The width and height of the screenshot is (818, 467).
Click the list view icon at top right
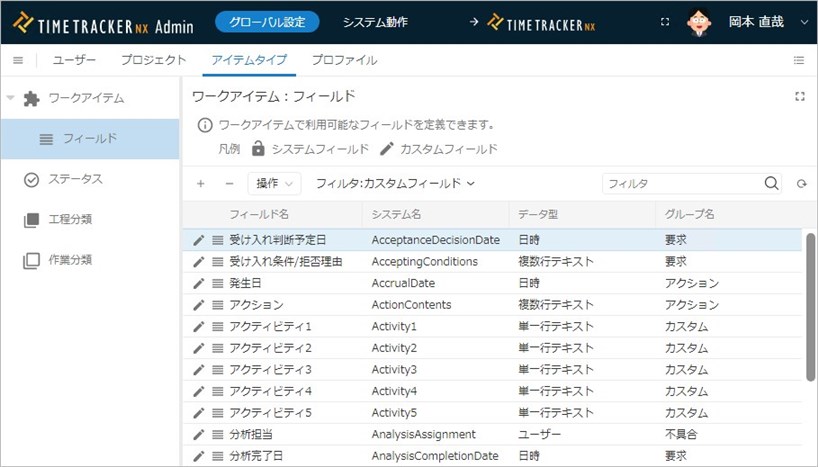(799, 60)
